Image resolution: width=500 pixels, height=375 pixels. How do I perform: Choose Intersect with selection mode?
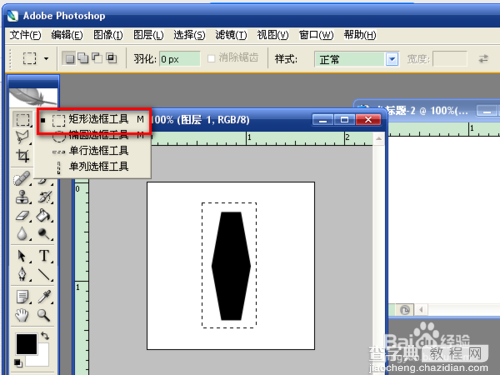[x=111, y=58]
